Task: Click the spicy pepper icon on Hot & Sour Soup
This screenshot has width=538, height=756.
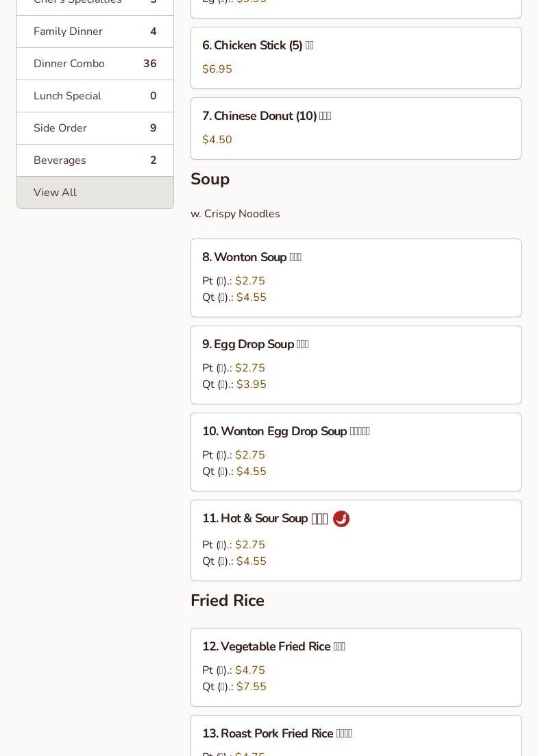Action: [x=341, y=519]
